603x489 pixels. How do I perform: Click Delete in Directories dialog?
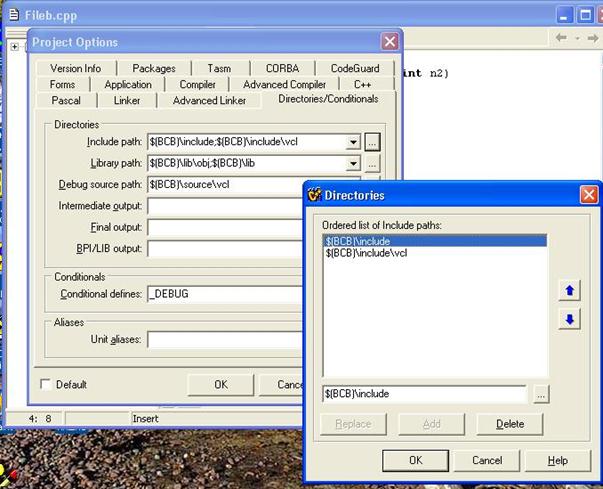[510, 424]
